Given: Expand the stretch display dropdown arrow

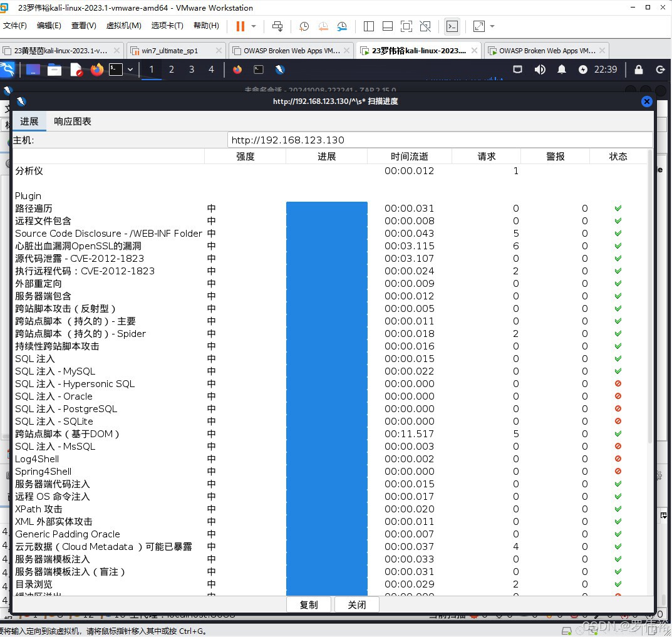Looking at the screenshot, I should coord(492,26).
